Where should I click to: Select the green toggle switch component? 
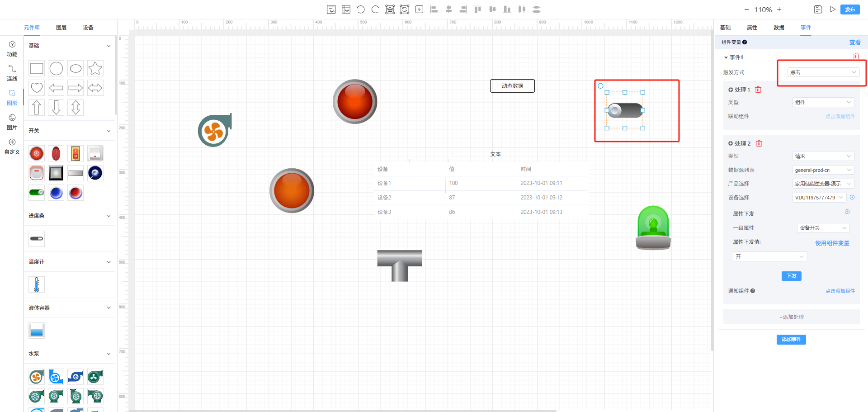tap(37, 193)
